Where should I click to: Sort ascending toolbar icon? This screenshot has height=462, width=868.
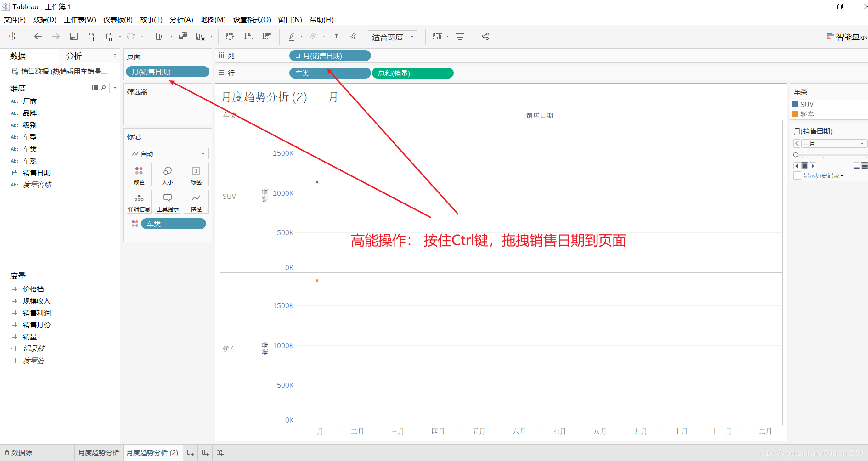point(248,36)
